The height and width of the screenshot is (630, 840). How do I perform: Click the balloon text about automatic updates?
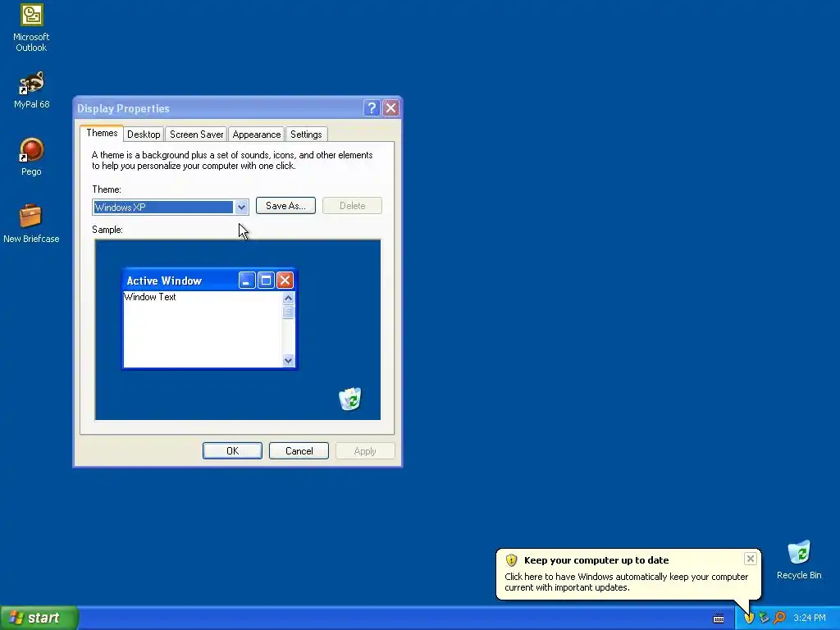626,582
